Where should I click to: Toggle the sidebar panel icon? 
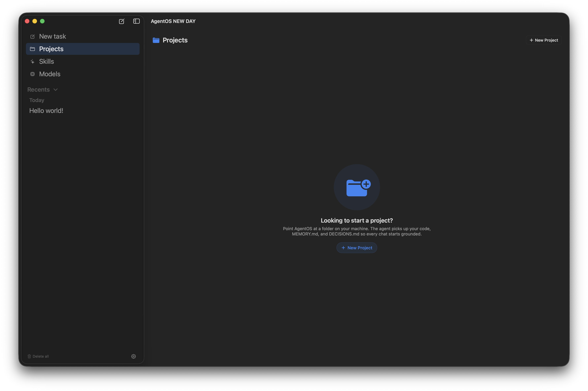tap(136, 21)
